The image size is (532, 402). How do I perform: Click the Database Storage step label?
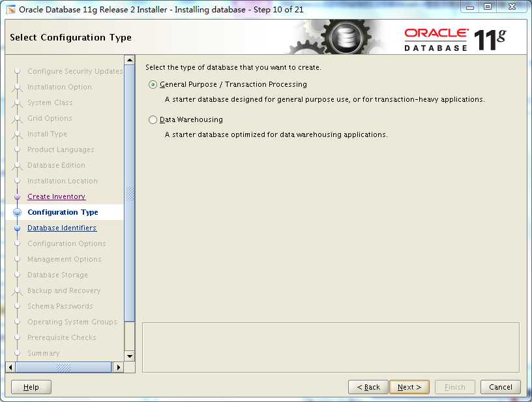pyautogui.click(x=57, y=275)
